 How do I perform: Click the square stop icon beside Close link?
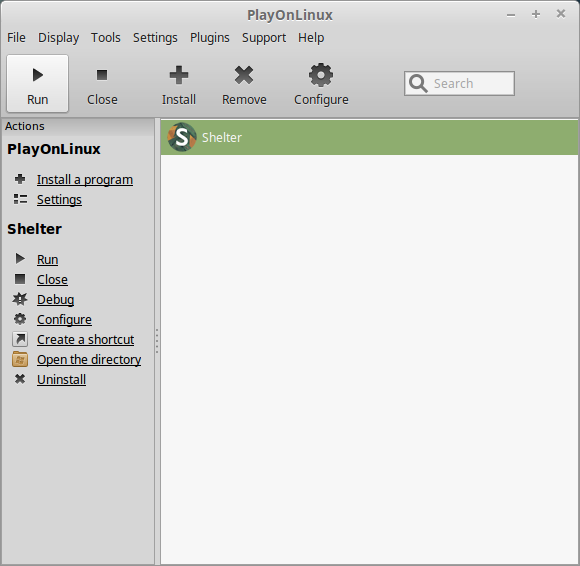coord(20,279)
